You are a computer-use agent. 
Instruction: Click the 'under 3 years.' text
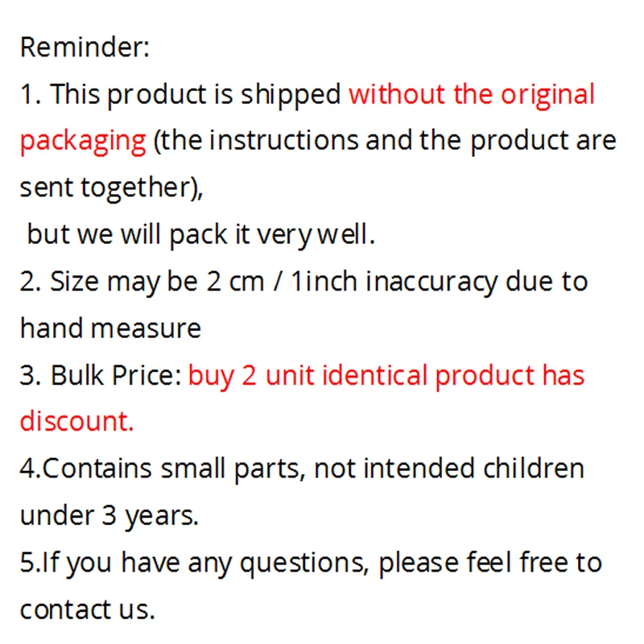point(109,515)
